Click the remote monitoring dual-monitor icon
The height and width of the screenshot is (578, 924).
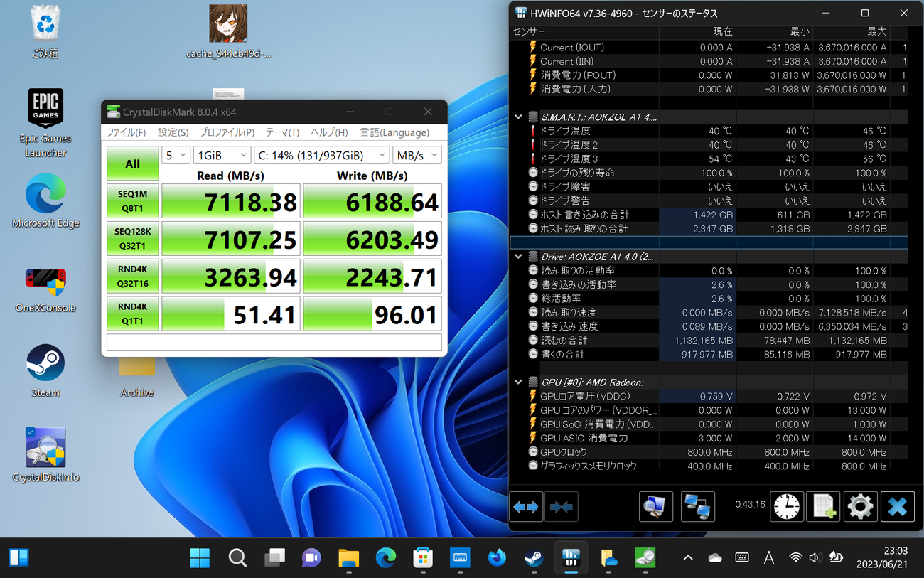click(x=697, y=506)
